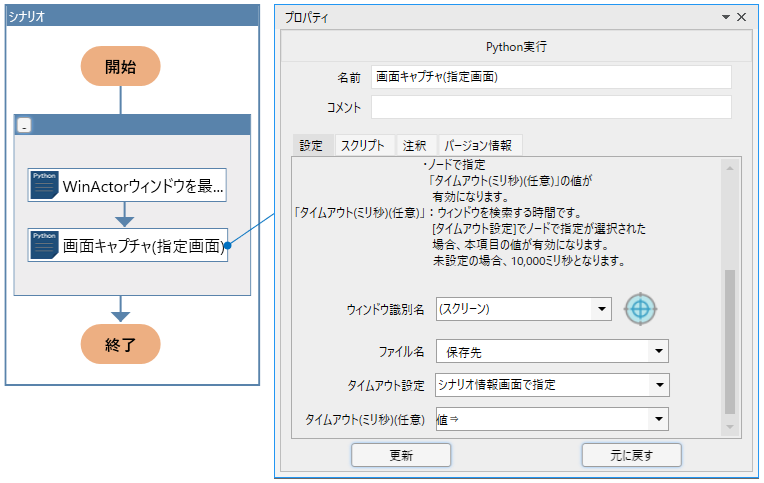Image resolution: width=764 pixels, height=483 pixels.
Task: Click the settings panel vertical scrollbar
Action: pos(729,340)
